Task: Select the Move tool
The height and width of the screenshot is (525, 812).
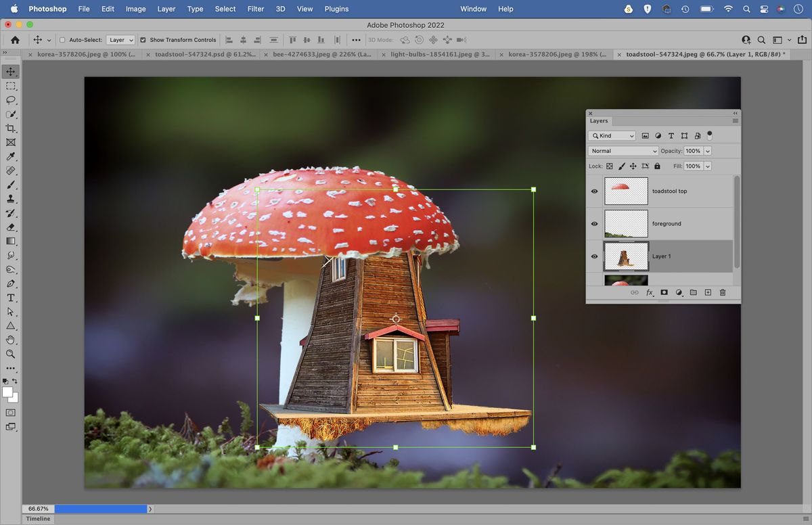Action: (10, 70)
